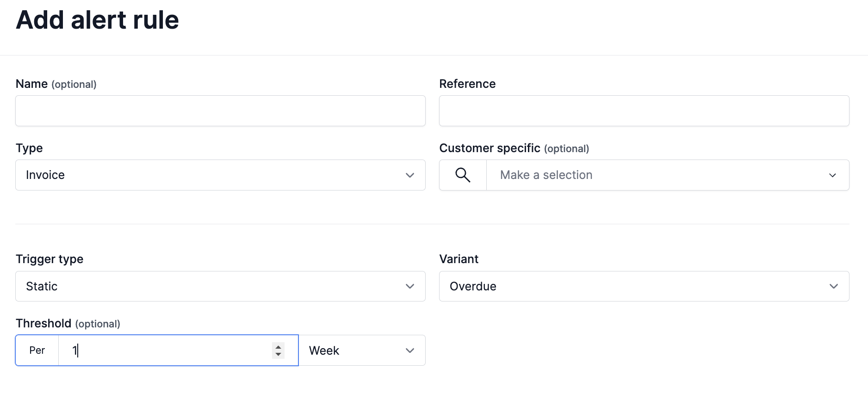Click the 'Threshold (optional)' field label
The width and height of the screenshot is (868, 406).
(68, 323)
